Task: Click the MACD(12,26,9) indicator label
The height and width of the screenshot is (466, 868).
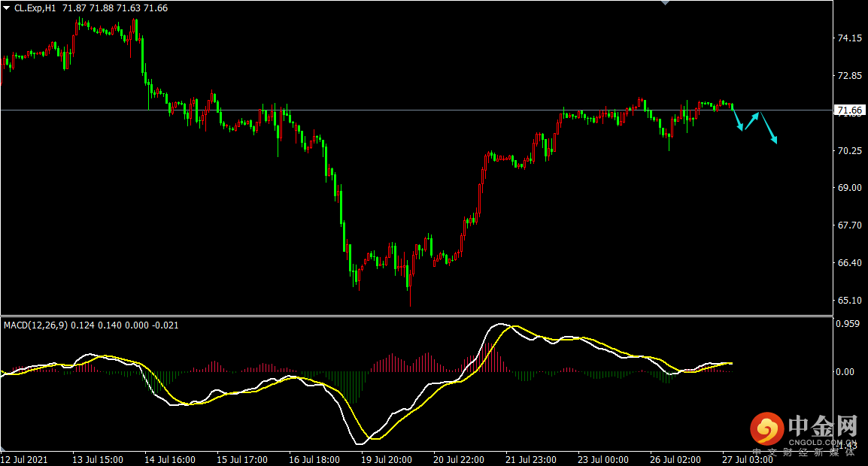Action: [x=35, y=325]
